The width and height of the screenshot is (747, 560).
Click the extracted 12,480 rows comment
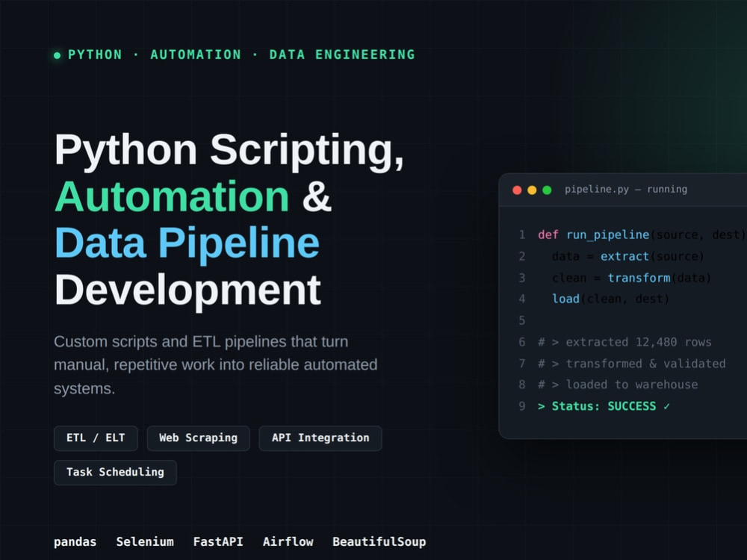(624, 342)
